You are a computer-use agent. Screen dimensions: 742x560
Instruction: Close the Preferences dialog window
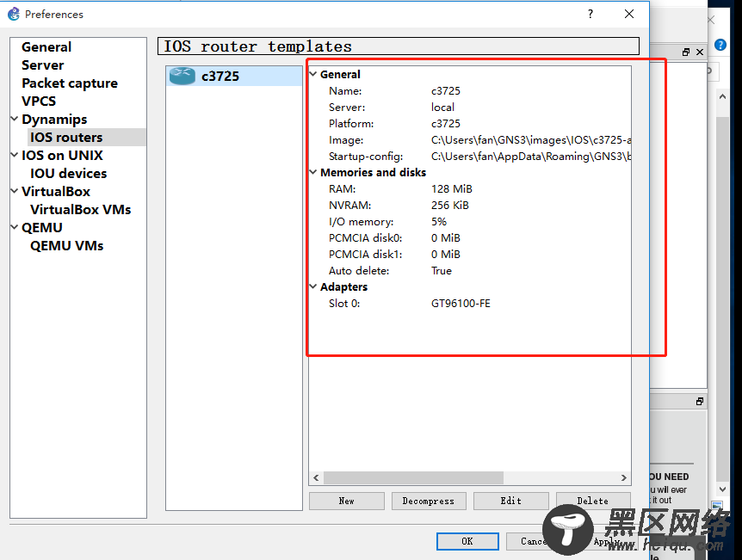(629, 14)
